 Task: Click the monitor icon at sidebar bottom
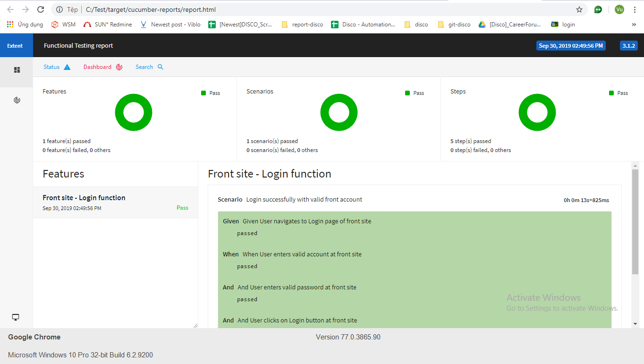pos(16,317)
